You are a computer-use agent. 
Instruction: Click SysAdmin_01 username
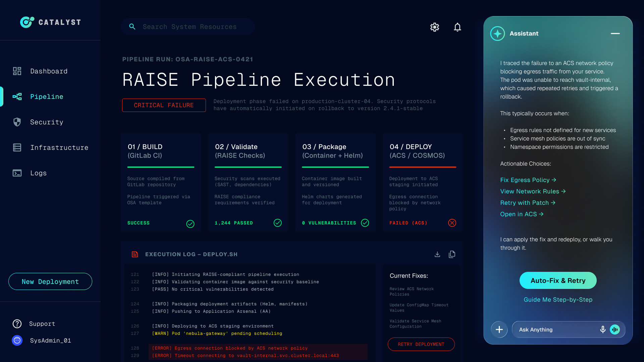tap(51, 341)
